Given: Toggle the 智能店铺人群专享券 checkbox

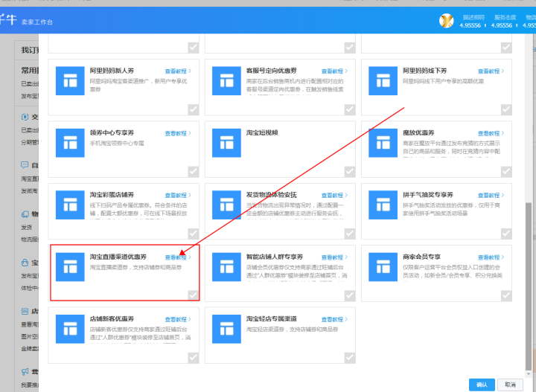Looking at the screenshot, I should coord(350,296).
